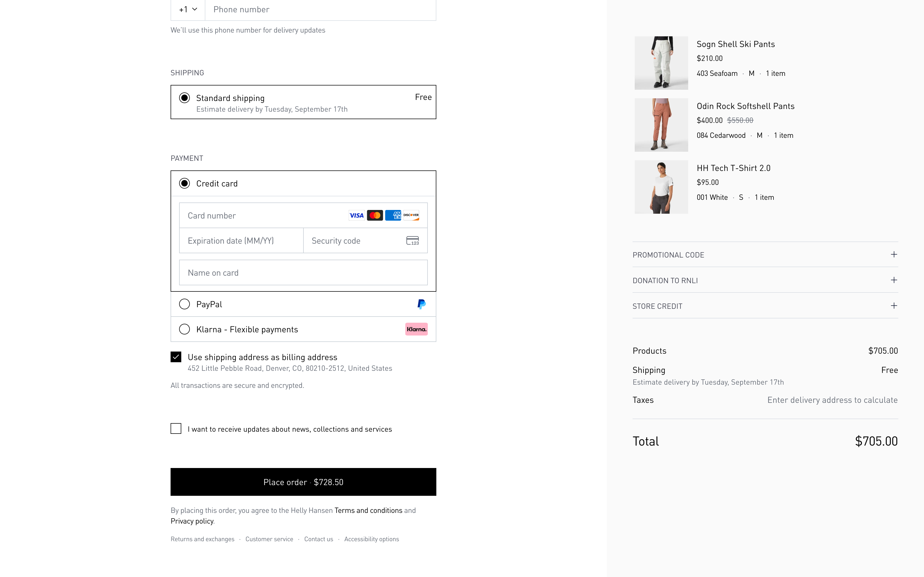
Task: Open the +1 country code dropdown
Action: pyautogui.click(x=188, y=10)
